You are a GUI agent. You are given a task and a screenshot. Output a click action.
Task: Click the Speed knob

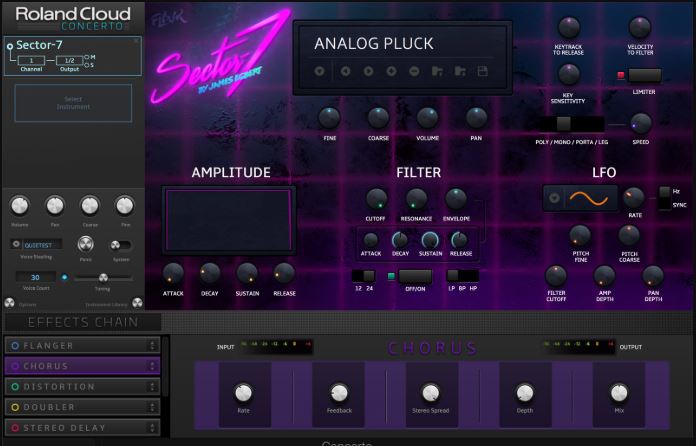pyautogui.click(x=641, y=124)
